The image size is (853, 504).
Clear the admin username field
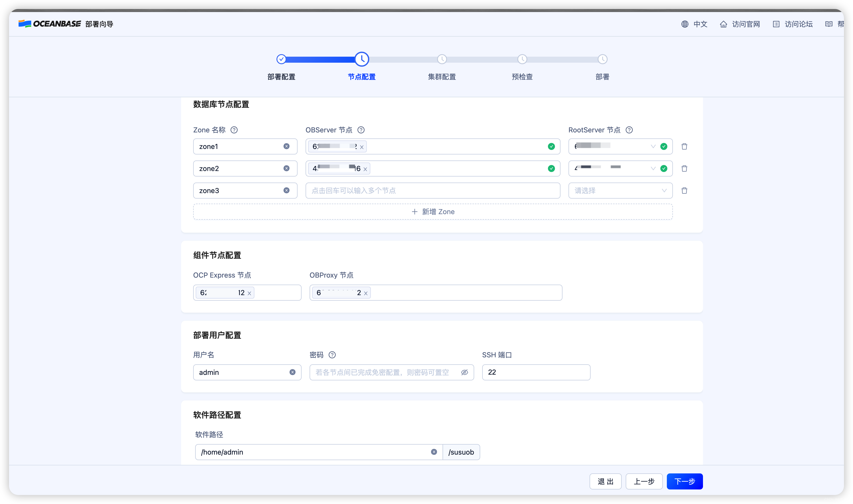point(292,372)
